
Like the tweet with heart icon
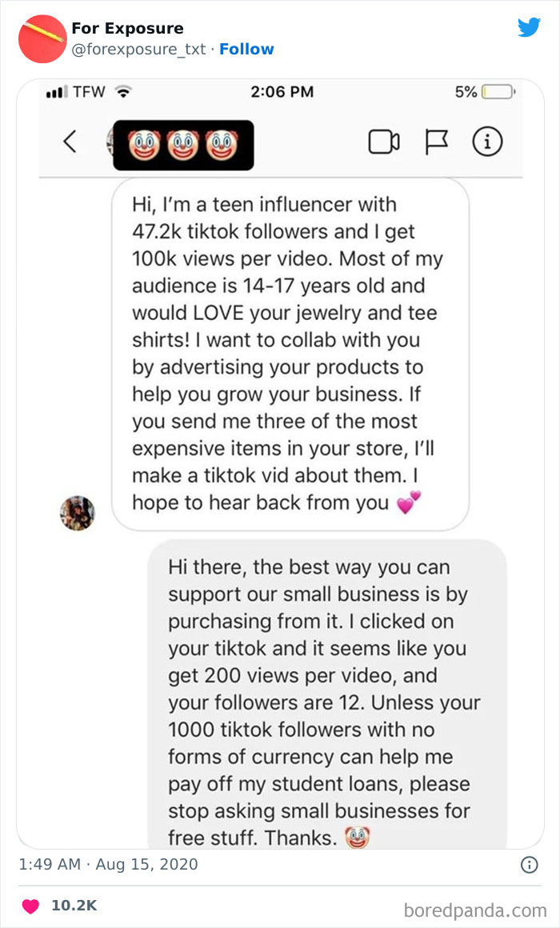coord(30,906)
